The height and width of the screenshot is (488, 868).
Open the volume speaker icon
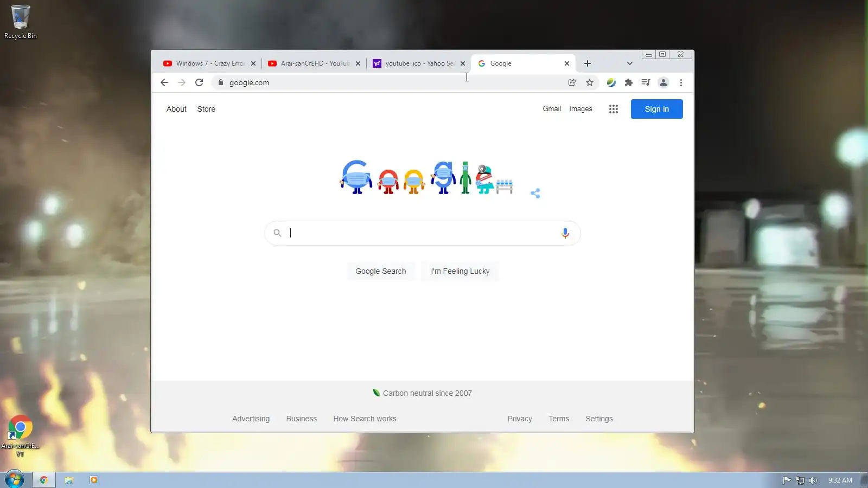click(x=813, y=480)
